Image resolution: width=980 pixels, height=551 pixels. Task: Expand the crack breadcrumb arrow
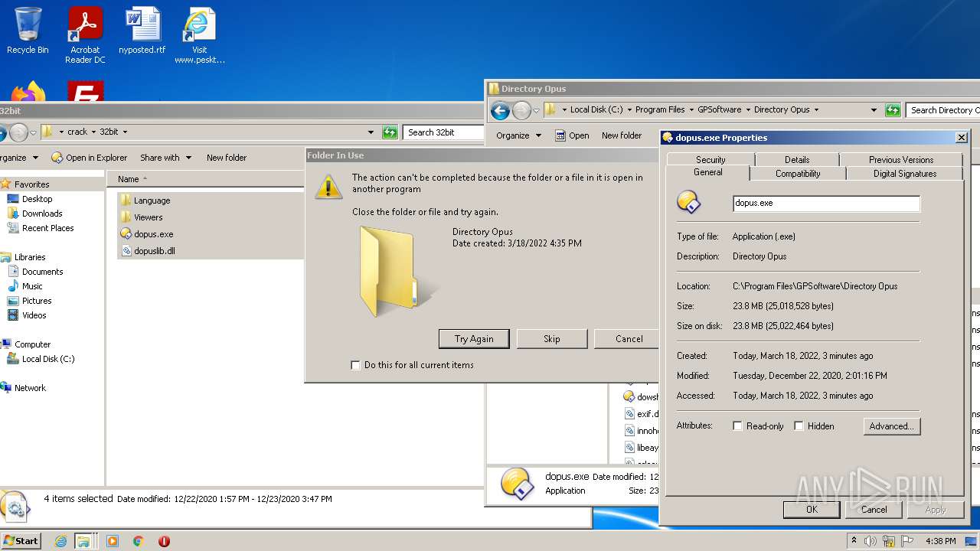coord(93,132)
